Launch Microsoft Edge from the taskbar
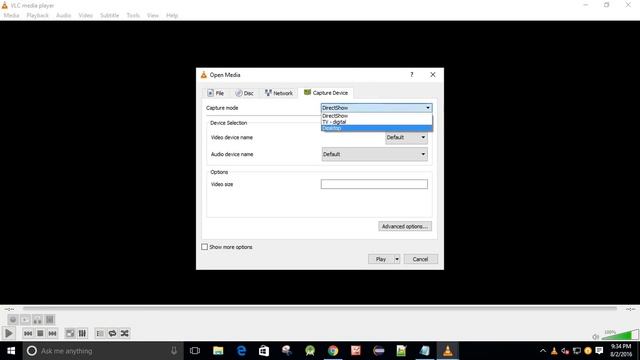Screen dimensions: 640x360 pos(241,351)
